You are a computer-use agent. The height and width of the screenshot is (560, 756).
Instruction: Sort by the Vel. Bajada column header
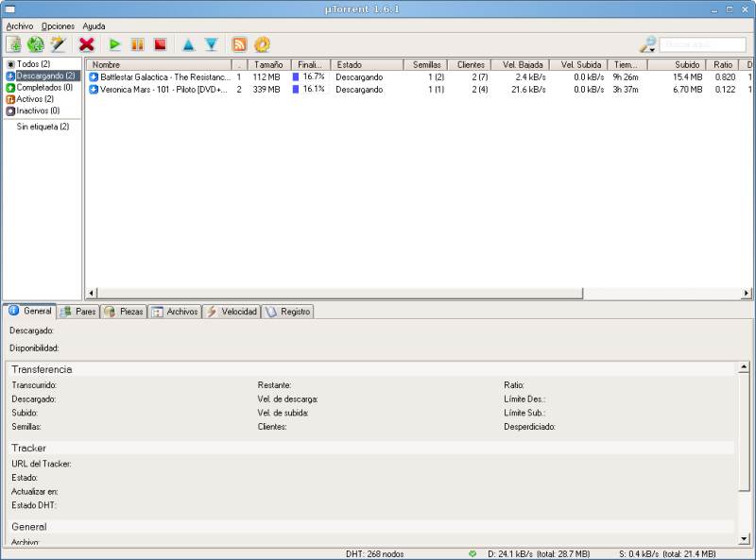(521, 64)
